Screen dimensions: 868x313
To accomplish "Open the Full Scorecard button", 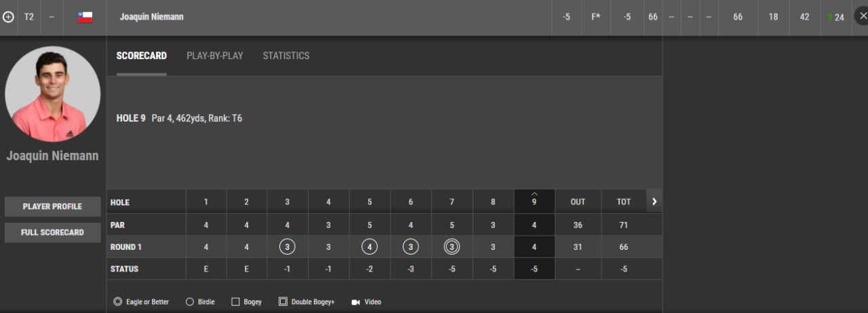I will (52, 232).
